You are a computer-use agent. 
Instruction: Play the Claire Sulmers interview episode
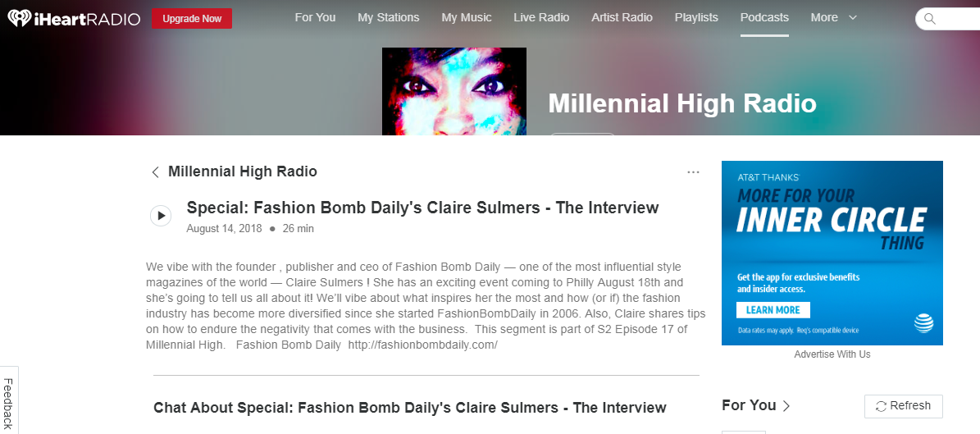point(161,216)
